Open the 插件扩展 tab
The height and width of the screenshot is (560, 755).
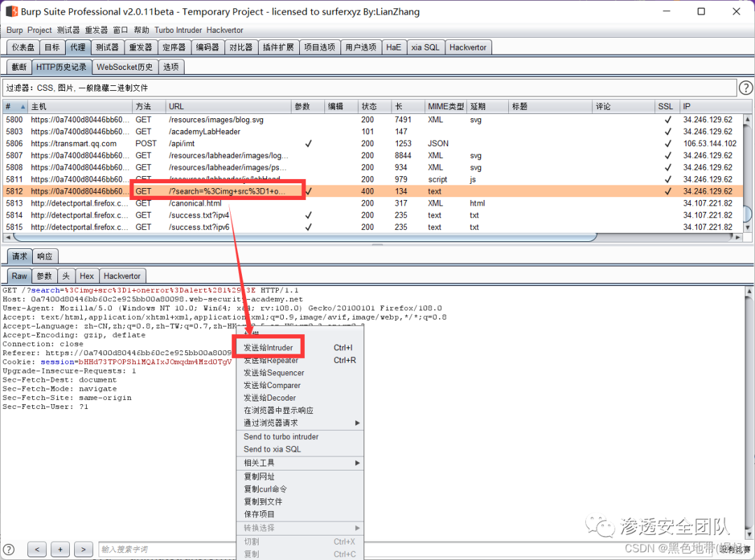pyautogui.click(x=278, y=47)
